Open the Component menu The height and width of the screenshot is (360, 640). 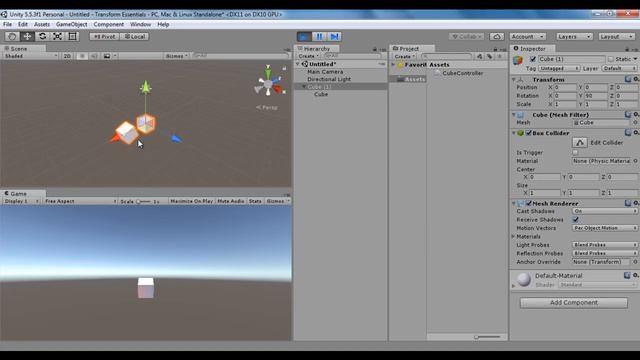109,24
